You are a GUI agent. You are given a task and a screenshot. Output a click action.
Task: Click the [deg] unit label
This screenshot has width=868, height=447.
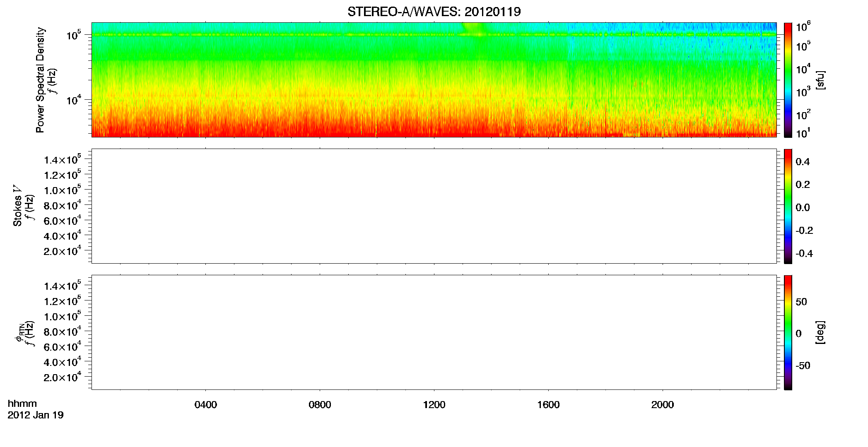820,332
